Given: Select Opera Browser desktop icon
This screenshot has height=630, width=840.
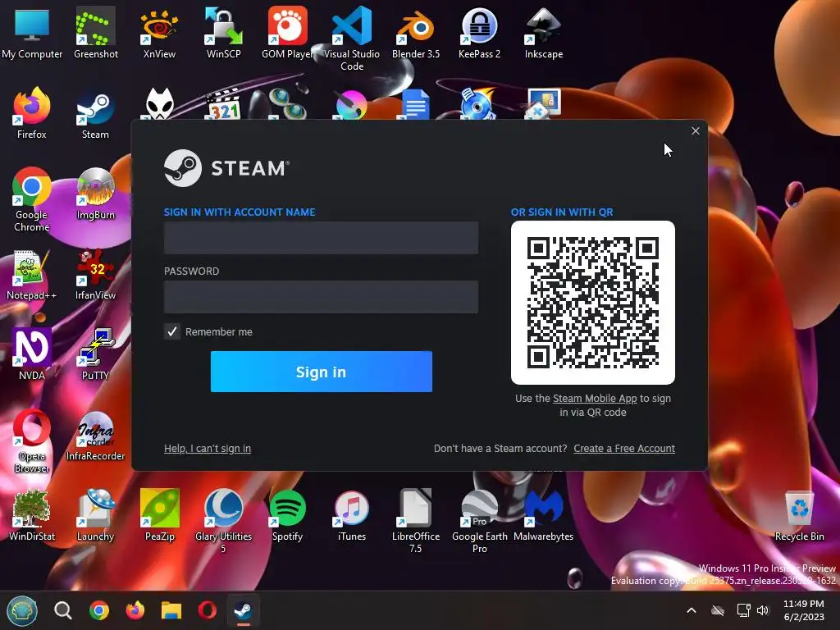Looking at the screenshot, I should pos(32,441).
